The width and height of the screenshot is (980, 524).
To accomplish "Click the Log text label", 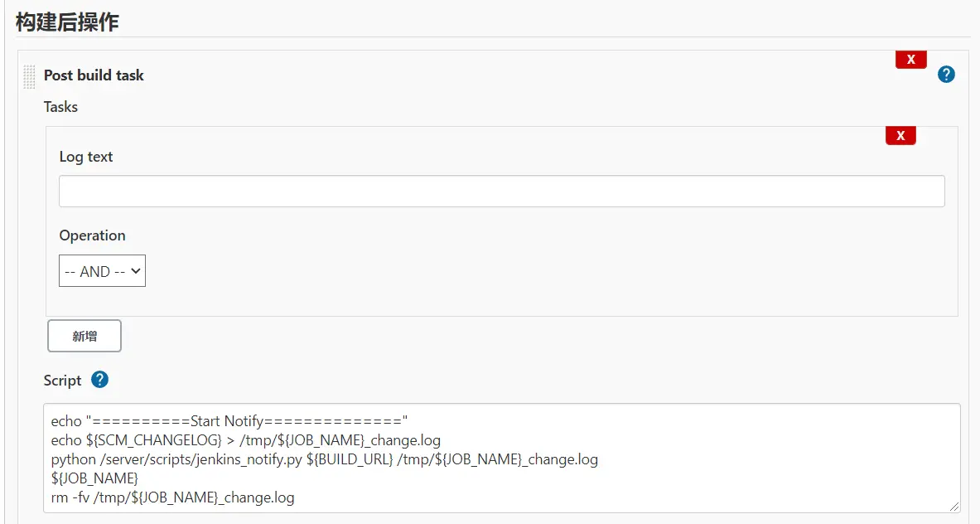I will 86,157.
